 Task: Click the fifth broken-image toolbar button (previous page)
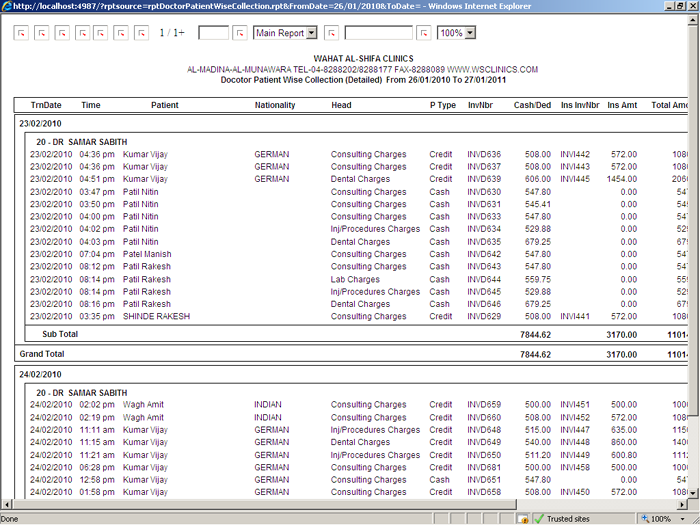[x=100, y=33]
